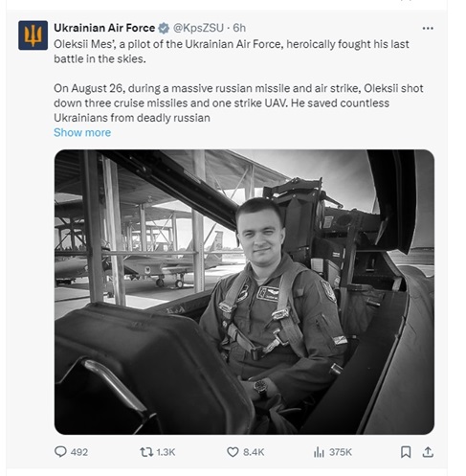Image resolution: width=466 pixels, height=476 pixels.
Task: Click the repost arrows icon
Action: click(146, 452)
